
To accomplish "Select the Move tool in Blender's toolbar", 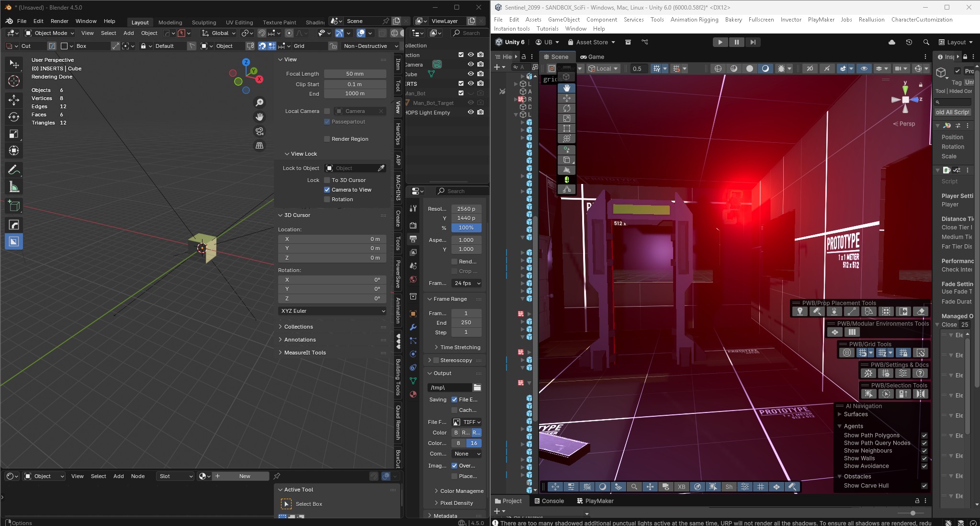I will pos(13,101).
